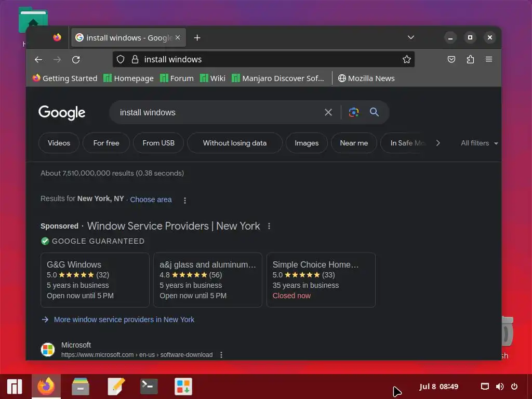Bookmark this page with the star icon

click(x=406, y=59)
